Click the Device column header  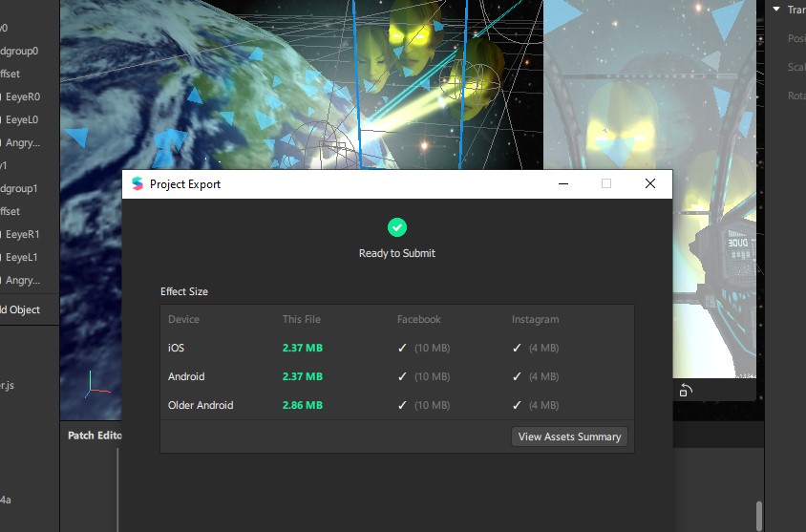click(183, 319)
